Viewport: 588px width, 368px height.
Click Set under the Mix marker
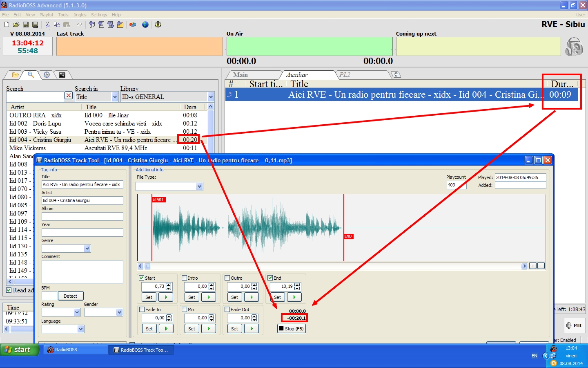pos(192,329)
